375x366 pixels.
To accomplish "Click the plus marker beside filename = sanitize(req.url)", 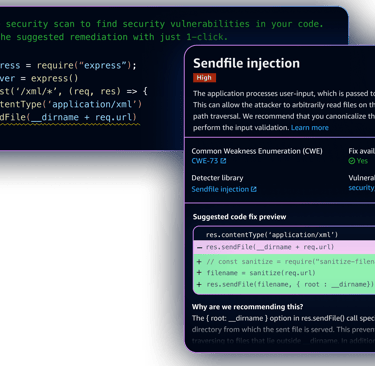I will pos(199,273).
